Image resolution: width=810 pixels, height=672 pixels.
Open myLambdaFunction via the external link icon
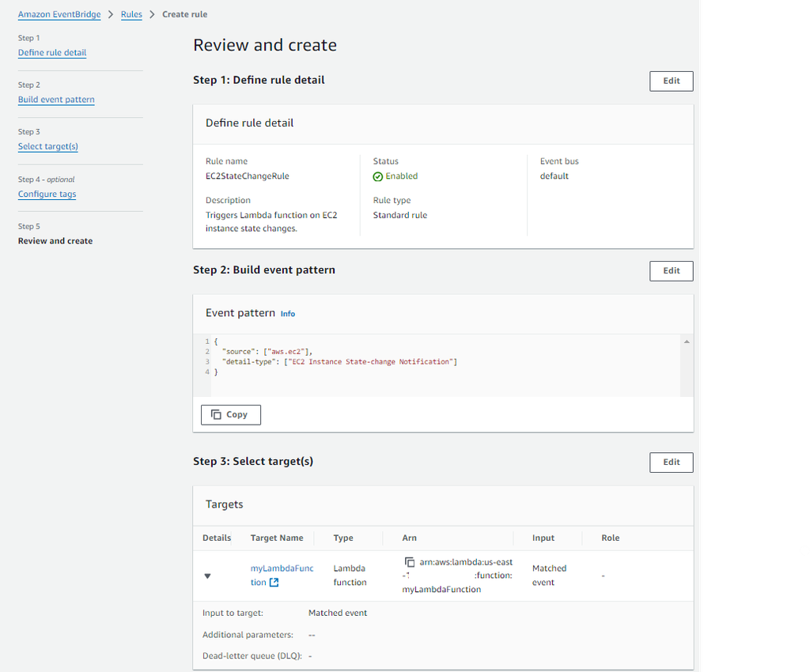[x=274, y=583]
